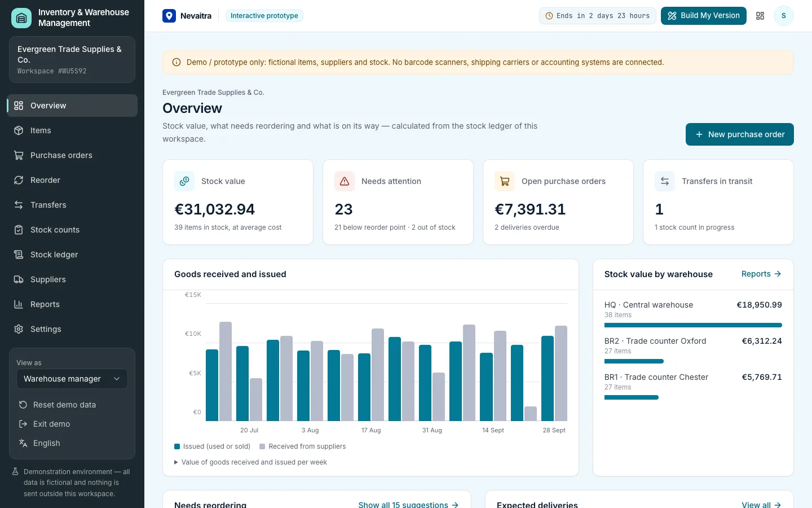
Task: Click Exit demo
Action: tap(72, 424)
